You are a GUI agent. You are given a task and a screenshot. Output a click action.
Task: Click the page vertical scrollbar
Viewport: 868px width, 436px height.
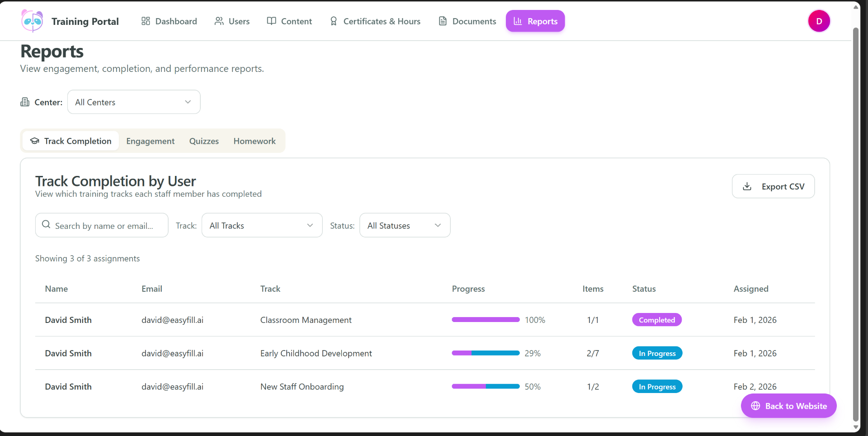tap(855, 224)
